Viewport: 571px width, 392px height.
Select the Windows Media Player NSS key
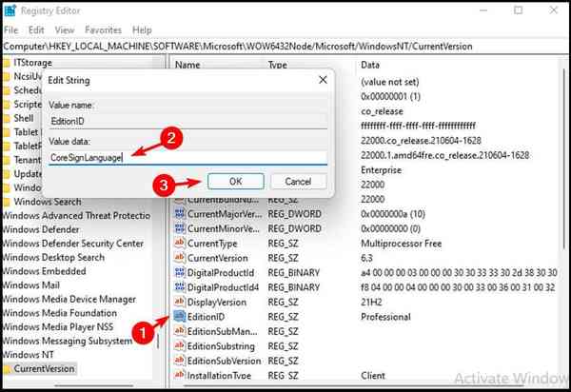(x=58, y=327)
